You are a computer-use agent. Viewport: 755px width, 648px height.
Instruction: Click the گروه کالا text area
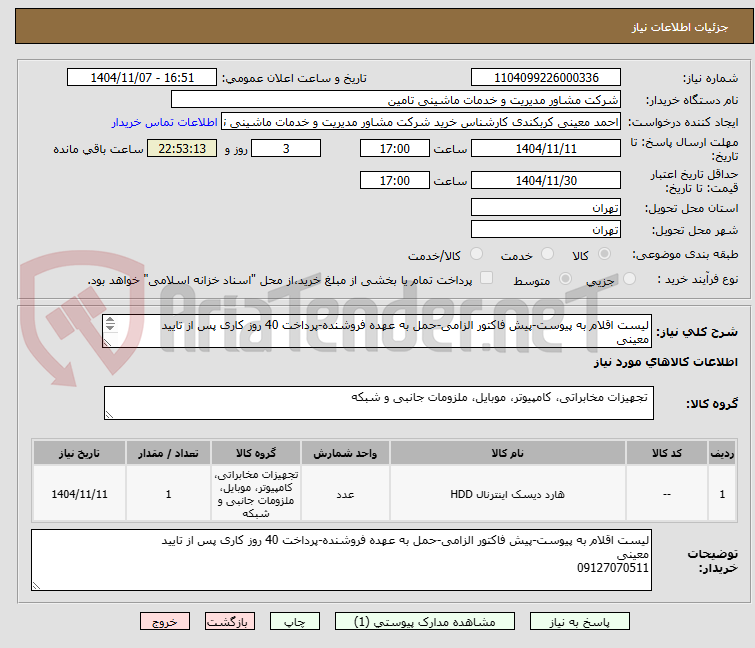(379, 403)
